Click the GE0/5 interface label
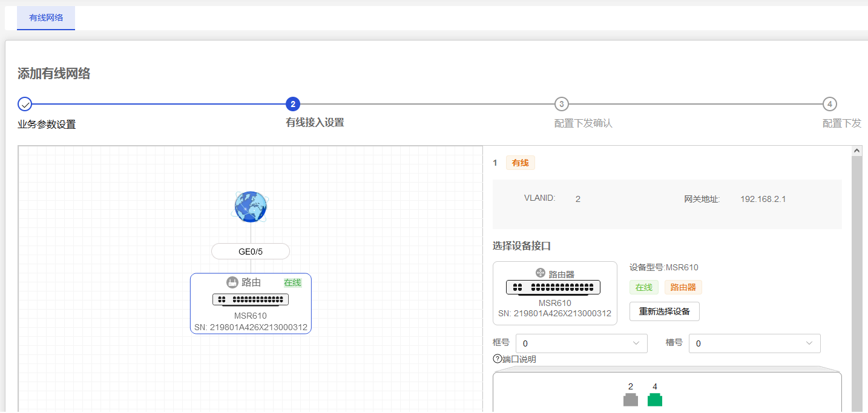This screenshot has width=868, height=413. 251,252
